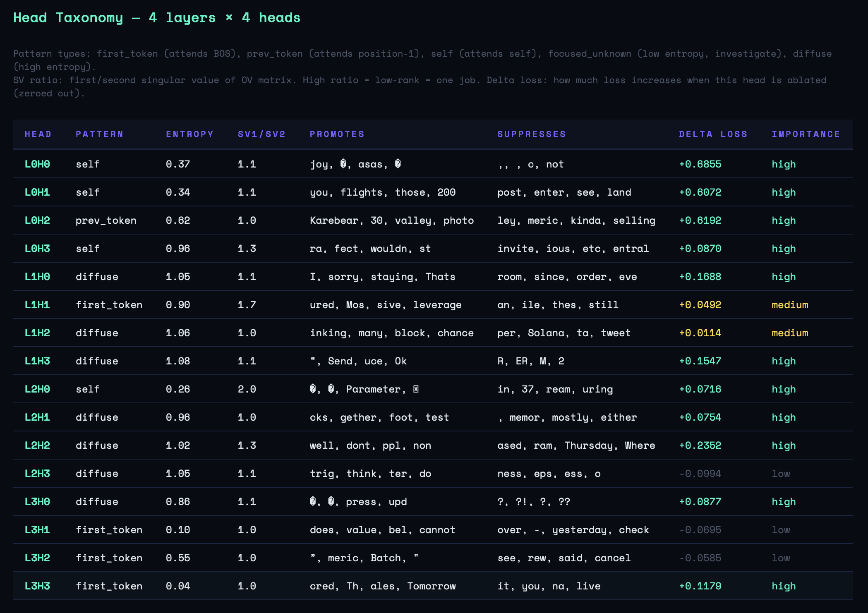This screenshot has height=613, width=868.
Task: Sort by the DELTA LOSS header
Action: [713, 134]
